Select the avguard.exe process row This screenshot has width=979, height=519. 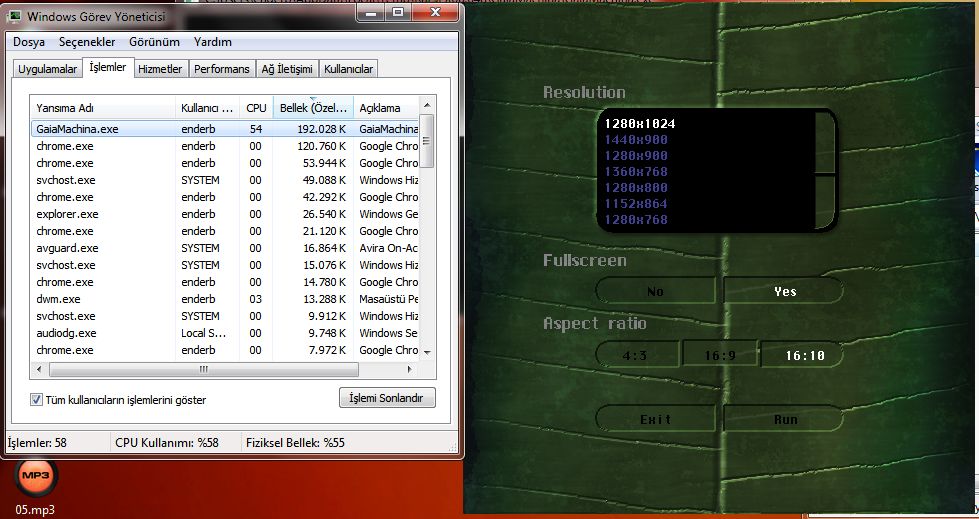[225, 248]
